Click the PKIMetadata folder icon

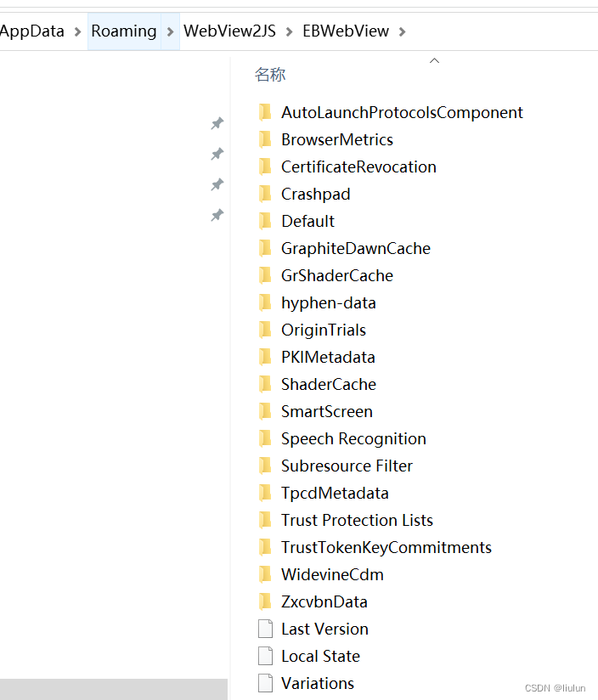click(x=265, y=357)
